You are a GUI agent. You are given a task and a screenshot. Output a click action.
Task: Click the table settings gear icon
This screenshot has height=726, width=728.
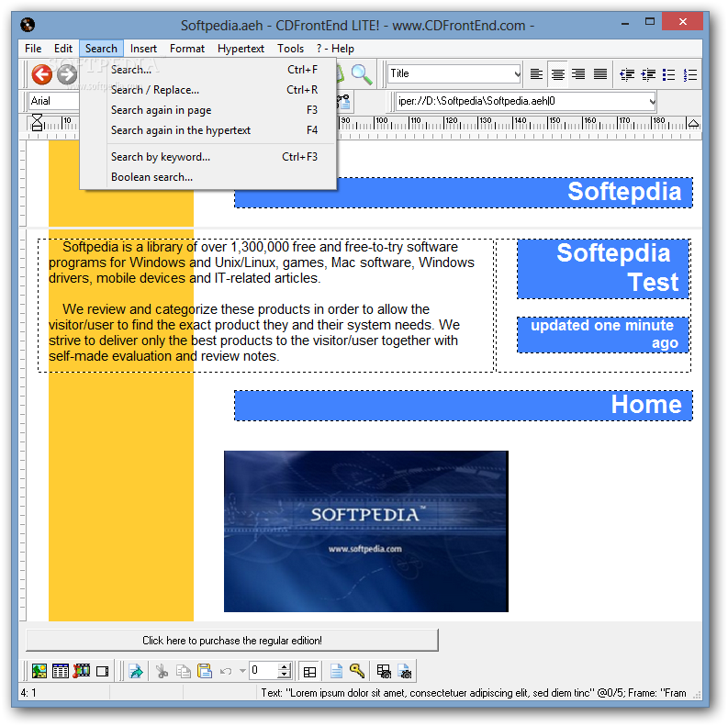pos(384,671)
